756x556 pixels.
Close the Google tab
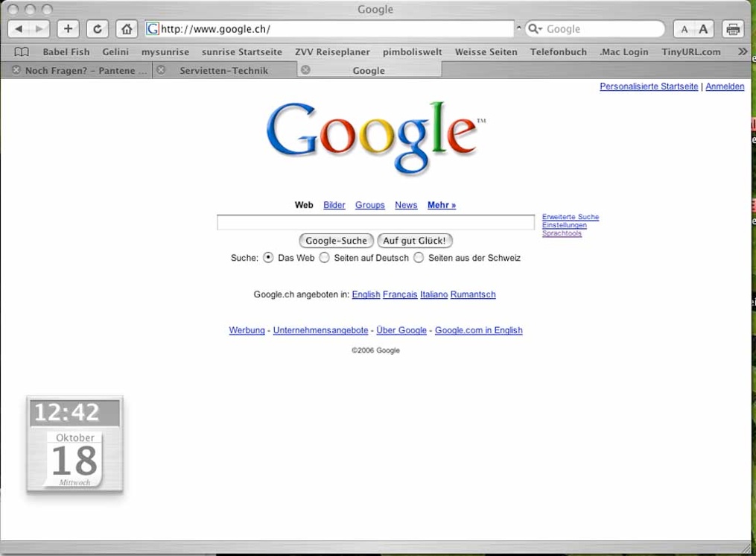tap(305, 70)
